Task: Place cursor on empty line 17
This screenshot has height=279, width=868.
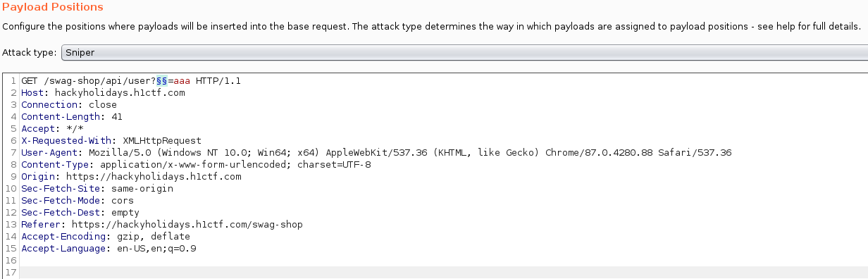Action: tap(444, 272)
